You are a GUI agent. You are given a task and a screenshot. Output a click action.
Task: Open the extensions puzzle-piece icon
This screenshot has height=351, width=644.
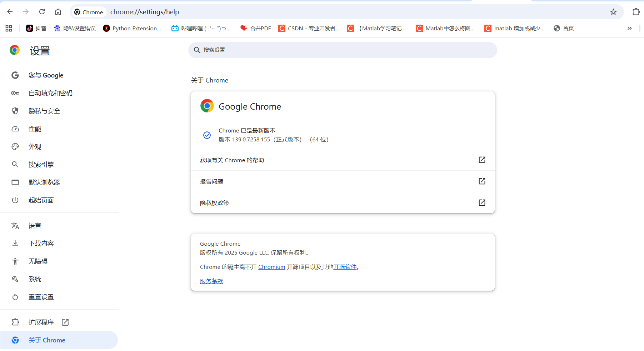pos(636,12)
